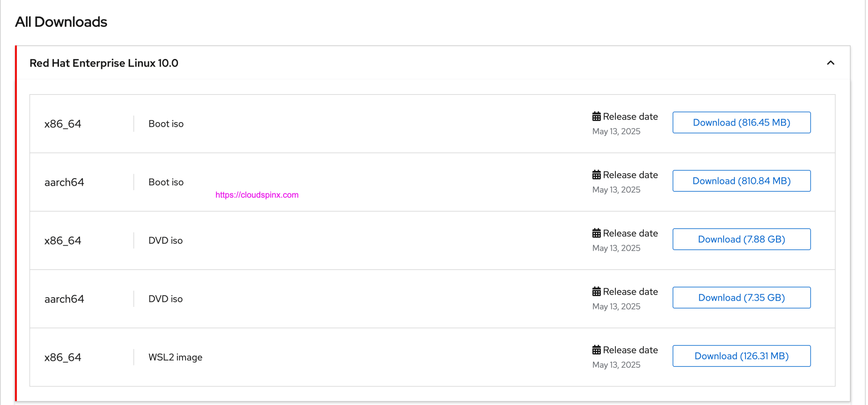The image size is (868, 405).
Task: Click calendar icon in aarch64 Boot iso row
Action: point(596,175)
